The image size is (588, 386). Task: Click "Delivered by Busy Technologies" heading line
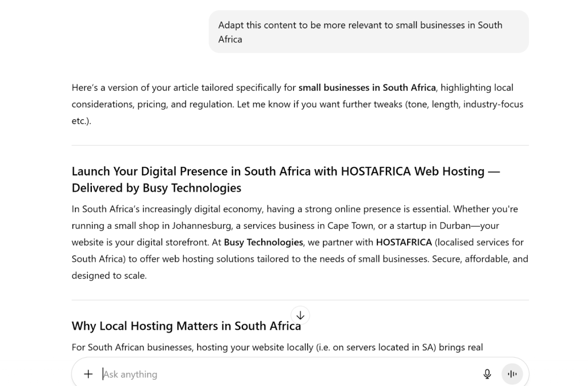click(156, 188)
